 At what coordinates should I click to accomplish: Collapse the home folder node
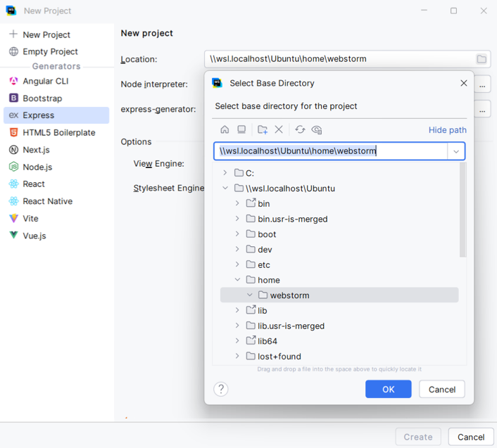[237, 280]
